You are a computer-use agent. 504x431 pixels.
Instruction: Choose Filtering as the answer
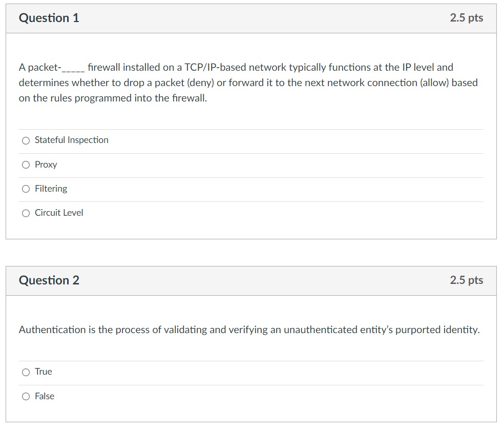(x=26, y=189)
